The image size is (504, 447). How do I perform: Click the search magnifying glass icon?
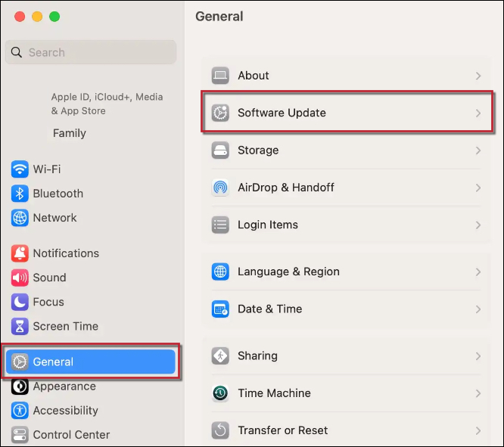(x=17, y=52)
